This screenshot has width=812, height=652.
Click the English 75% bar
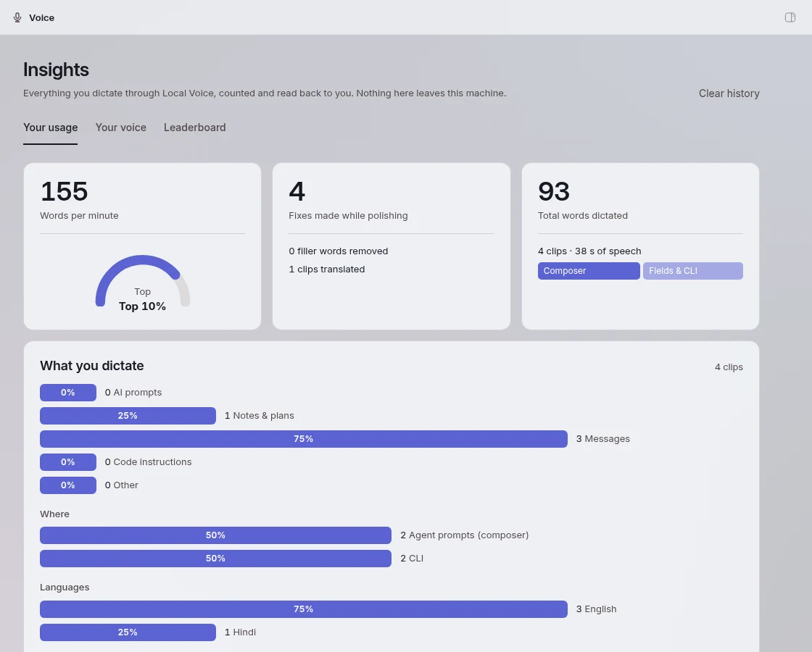(x=304, y=609)
